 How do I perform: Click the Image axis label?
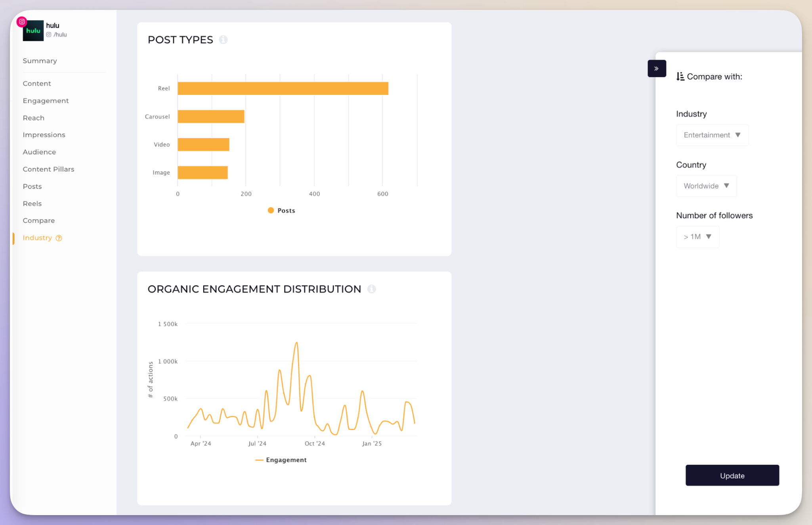click(x=161, y=173)
